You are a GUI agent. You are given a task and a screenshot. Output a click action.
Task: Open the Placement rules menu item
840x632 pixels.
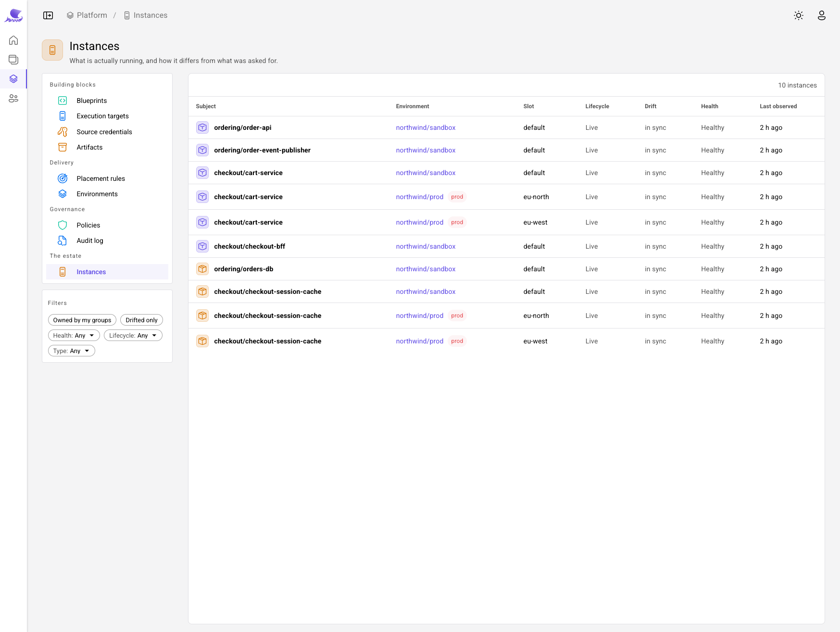(107, 178)
